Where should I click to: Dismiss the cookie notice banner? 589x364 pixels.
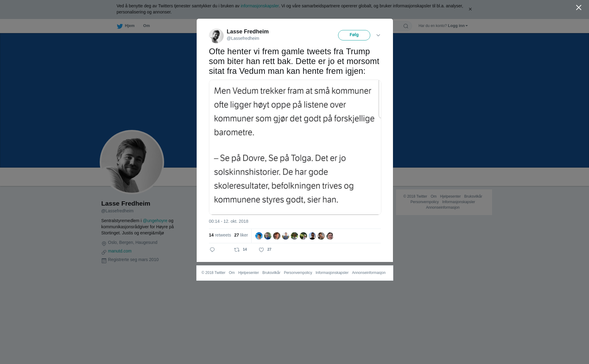[470, 9]
